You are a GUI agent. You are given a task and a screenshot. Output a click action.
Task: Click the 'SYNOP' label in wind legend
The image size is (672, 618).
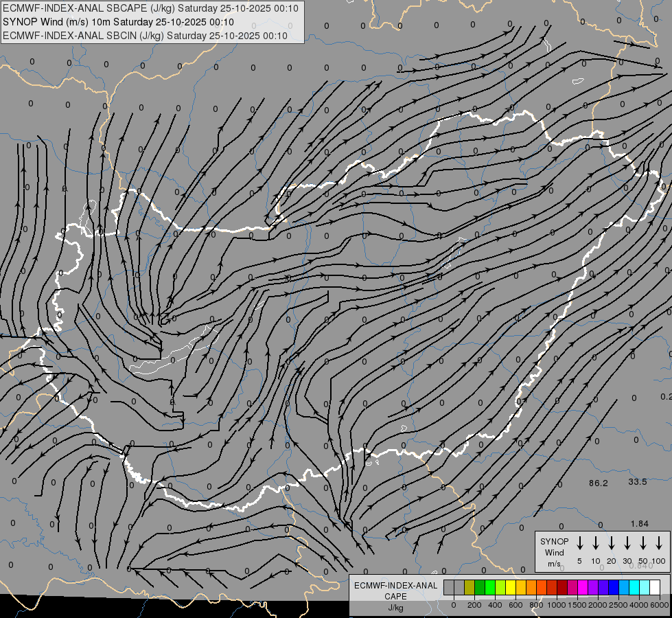[554, 541]
